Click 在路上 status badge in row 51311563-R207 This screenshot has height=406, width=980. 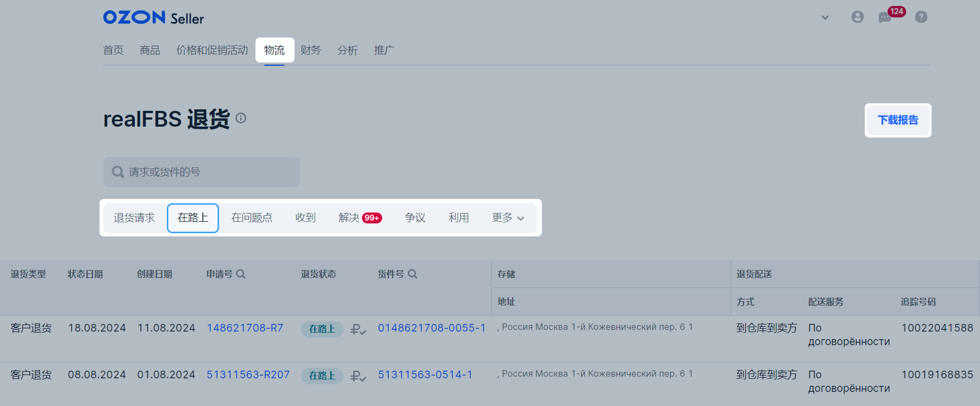point(322,376)
